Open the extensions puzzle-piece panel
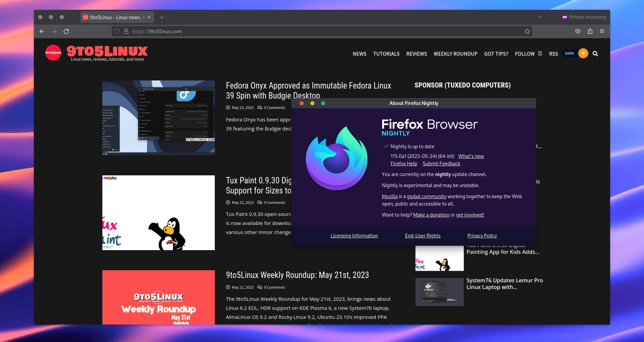This screenshot has height=342, width=644. [590, 31]
